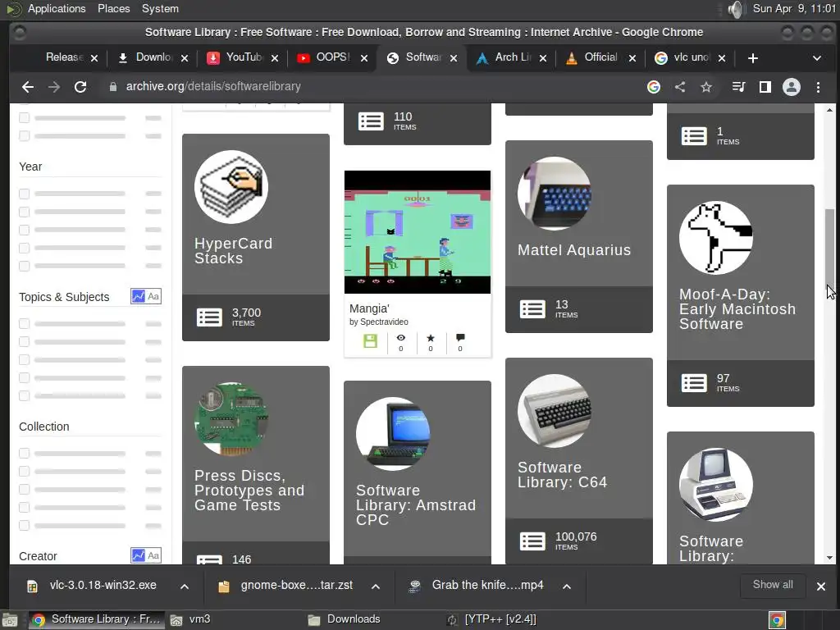The width and height of the screenshot is (840, 630).
Task: Click the HyperCard Stacks collection icon
Action: 231,187
